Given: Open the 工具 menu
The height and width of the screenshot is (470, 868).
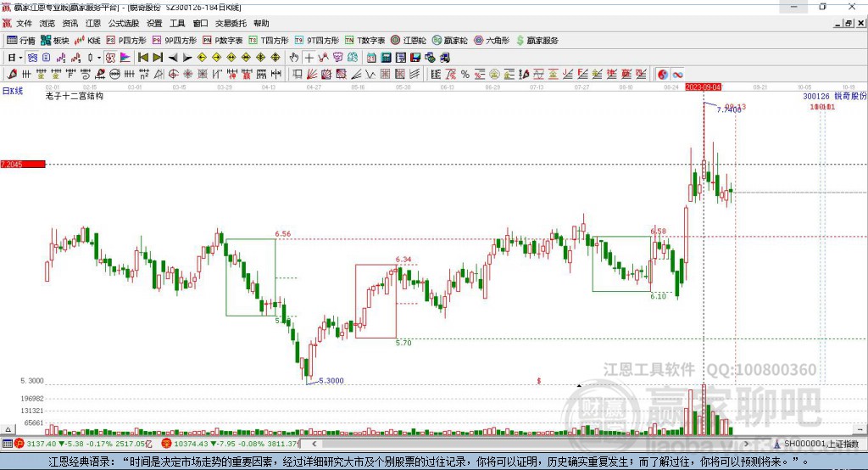Looking at the screenshot, I should (177, 23).
